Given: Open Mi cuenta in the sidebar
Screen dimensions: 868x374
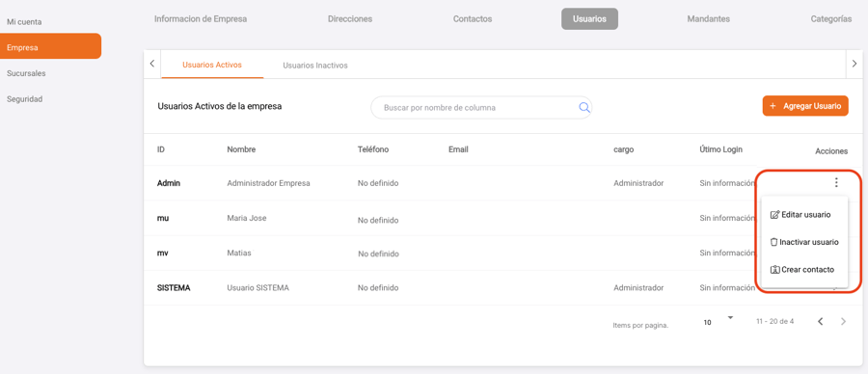Looking at the screenshot, I should pos(24,21).
